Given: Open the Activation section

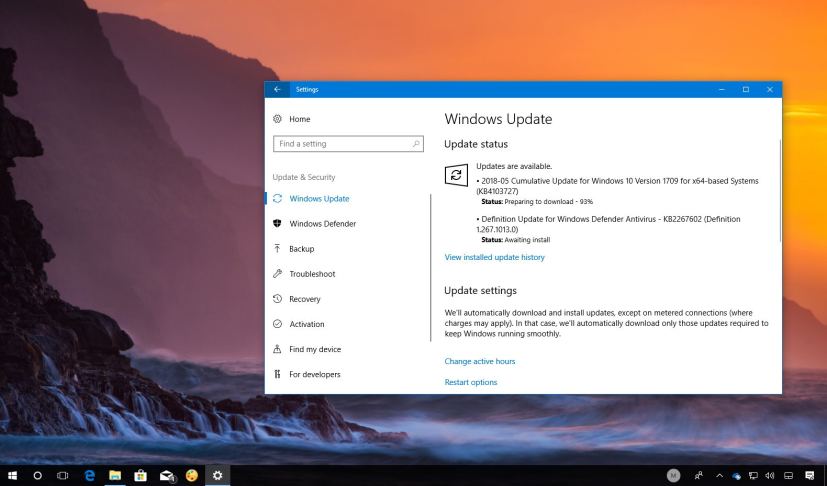Looking at the screenshot, I should click(x=306, y=324).
